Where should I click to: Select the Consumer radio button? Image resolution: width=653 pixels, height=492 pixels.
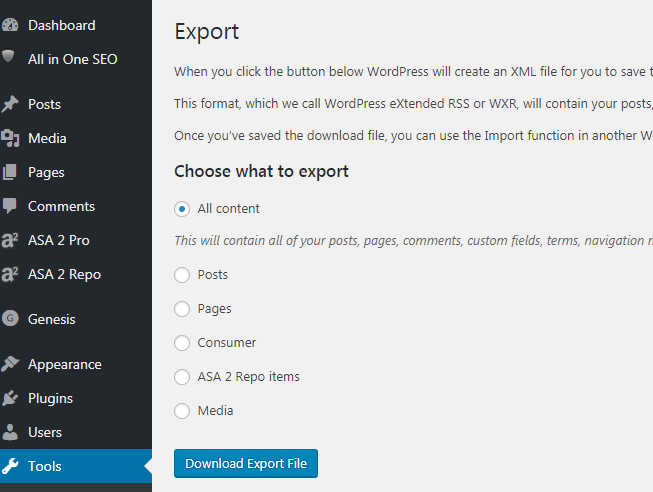click(x=182, y=343)
